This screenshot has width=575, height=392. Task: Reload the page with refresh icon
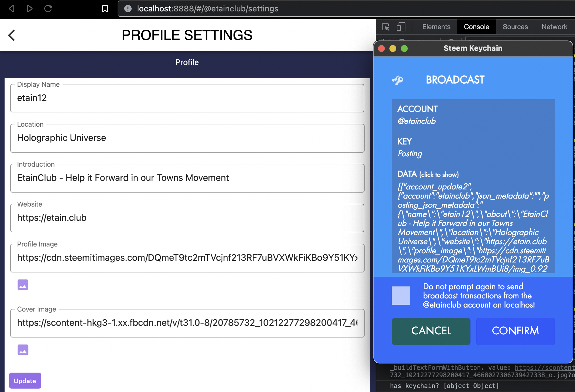pos(48,9)
